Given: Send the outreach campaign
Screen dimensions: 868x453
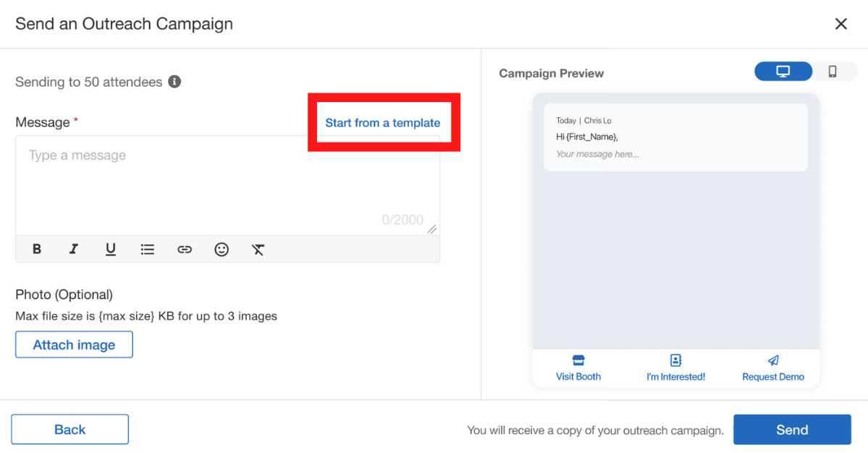Looking at the screenshot, I should [x=792, y=429].
